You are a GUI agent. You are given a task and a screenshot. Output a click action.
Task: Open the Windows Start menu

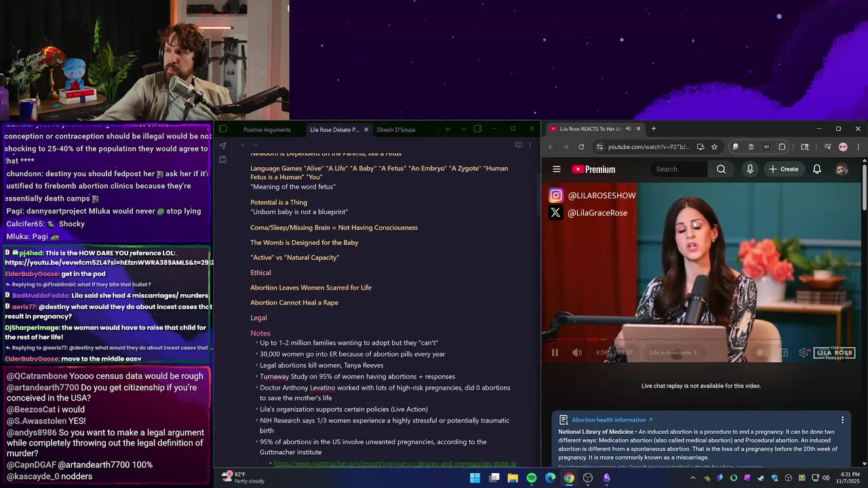click(x=475, y=478)
